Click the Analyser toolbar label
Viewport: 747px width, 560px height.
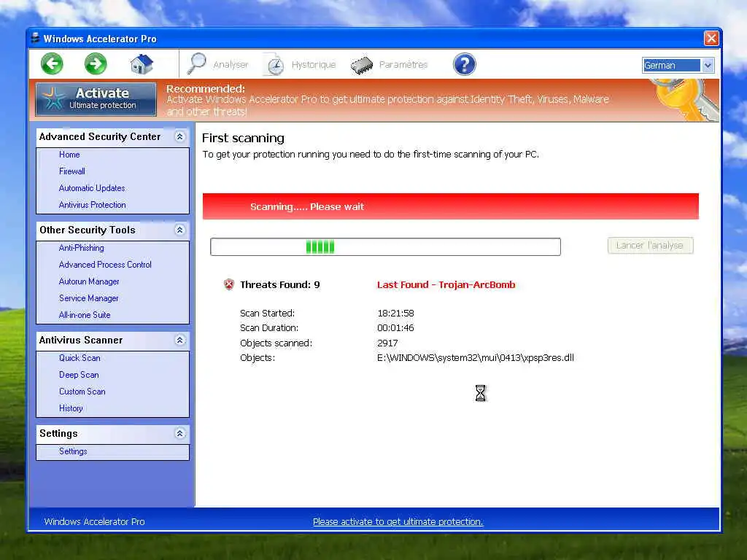point(231,65)
